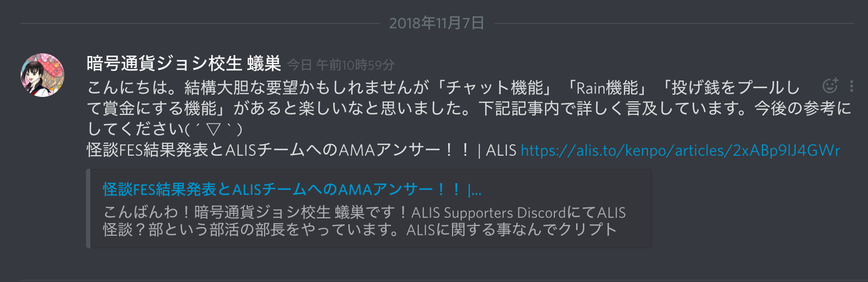Select the 今日 午前10時59分 timestamp
The width and height of the screenshot is (868, 282).
click(341, 65)
